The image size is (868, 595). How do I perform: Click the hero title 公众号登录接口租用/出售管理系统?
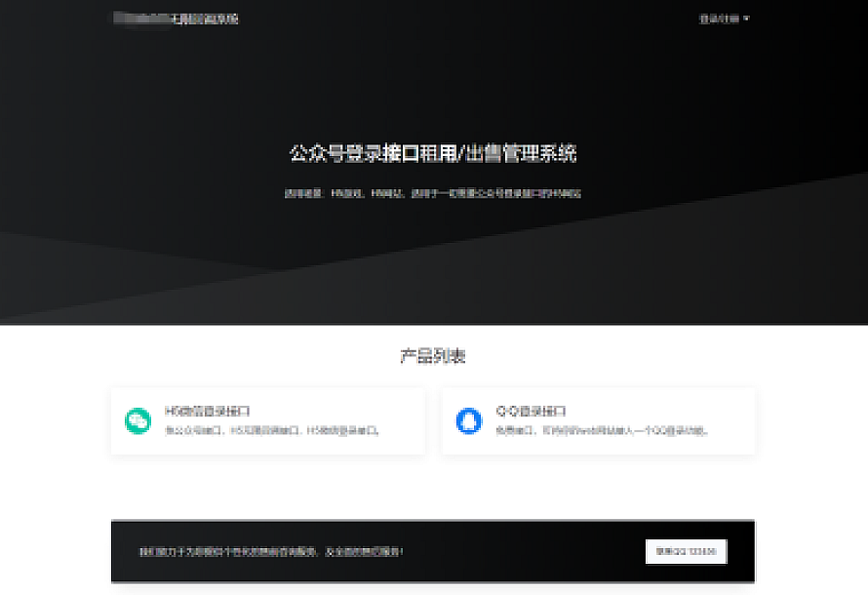click(x=434, y=152)
